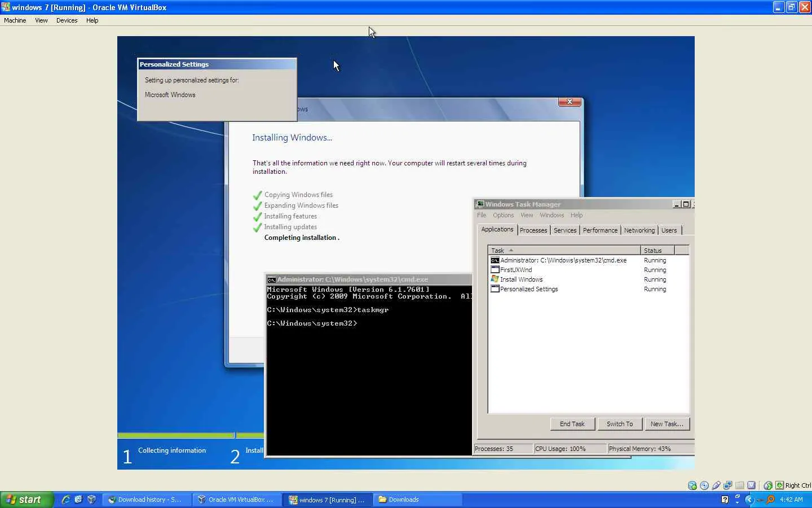This screenshot has width=812, height=508.
Task: Click the network adapters indicator icon
Action: [728, 485]
